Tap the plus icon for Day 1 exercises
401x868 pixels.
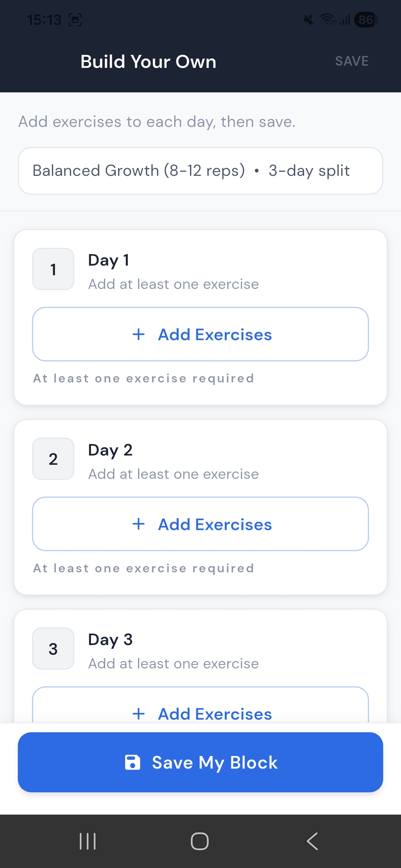pos(138,334)
